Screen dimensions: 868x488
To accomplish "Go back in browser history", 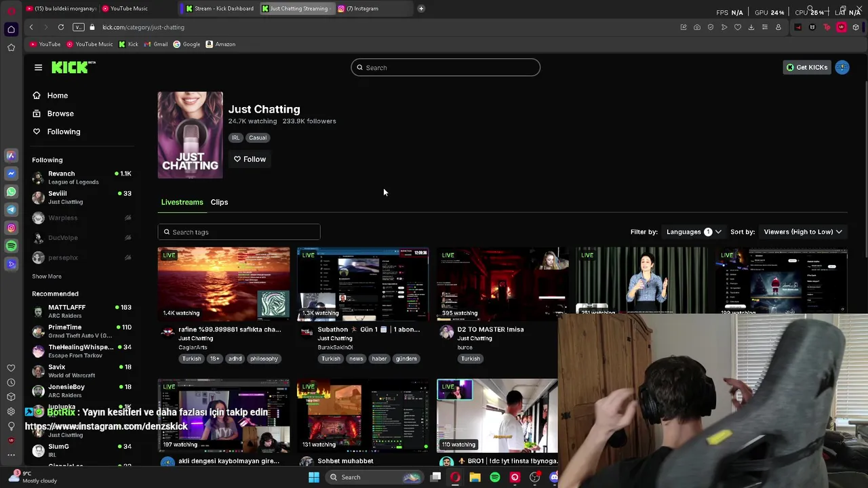I will click(31, 27).
